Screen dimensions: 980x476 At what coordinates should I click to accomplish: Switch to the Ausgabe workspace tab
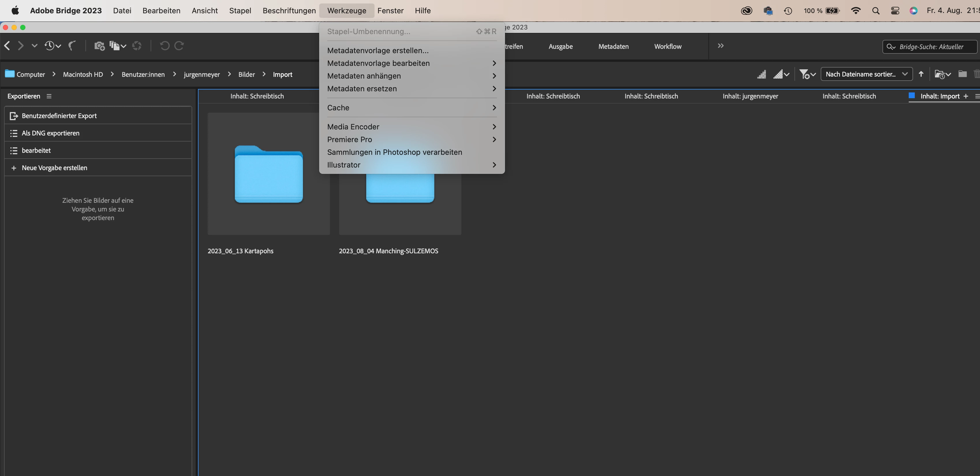[560, 47]
